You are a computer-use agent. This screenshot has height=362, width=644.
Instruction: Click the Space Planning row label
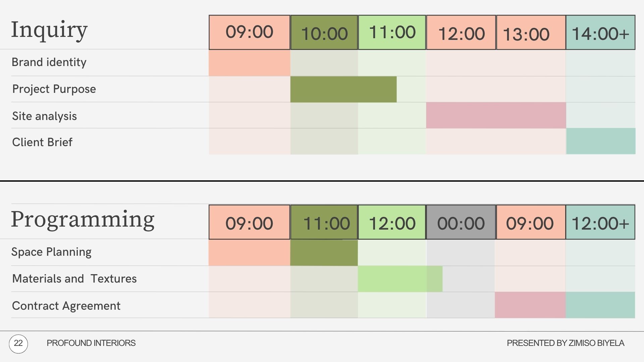pyautogui.click(x=51, y=252)
